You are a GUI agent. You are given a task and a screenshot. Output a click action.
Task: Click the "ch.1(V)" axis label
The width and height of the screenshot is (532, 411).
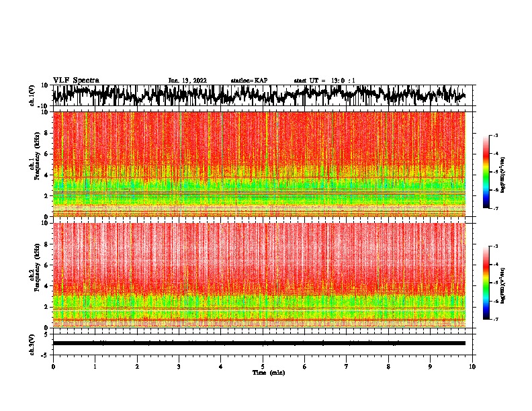coord(32,95)
